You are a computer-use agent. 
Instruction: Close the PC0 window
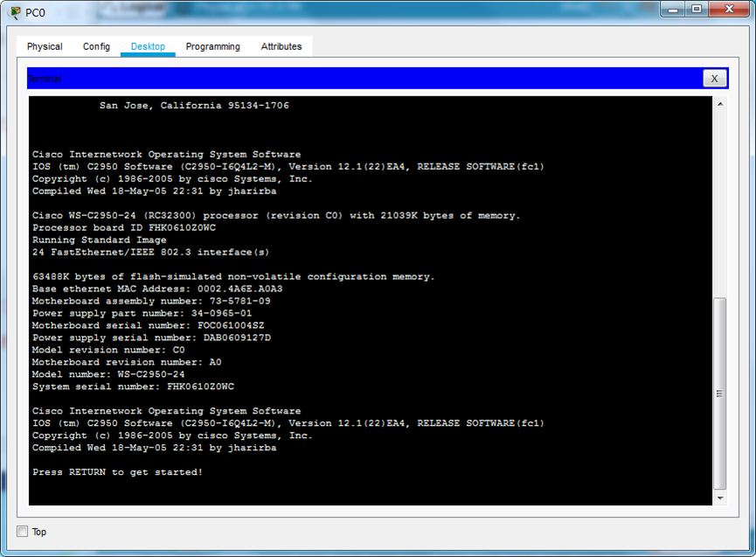click(x=729, y=9)
